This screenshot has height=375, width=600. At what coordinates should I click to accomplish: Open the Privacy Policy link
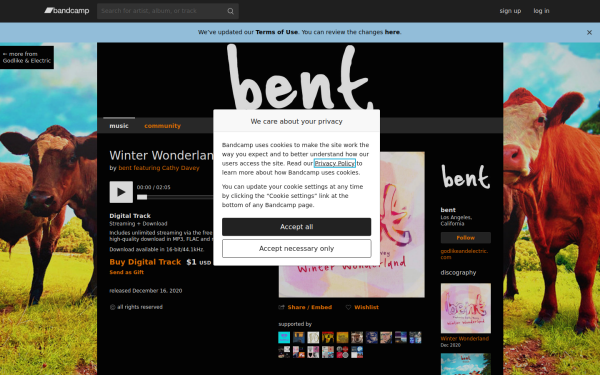point(335,163)
